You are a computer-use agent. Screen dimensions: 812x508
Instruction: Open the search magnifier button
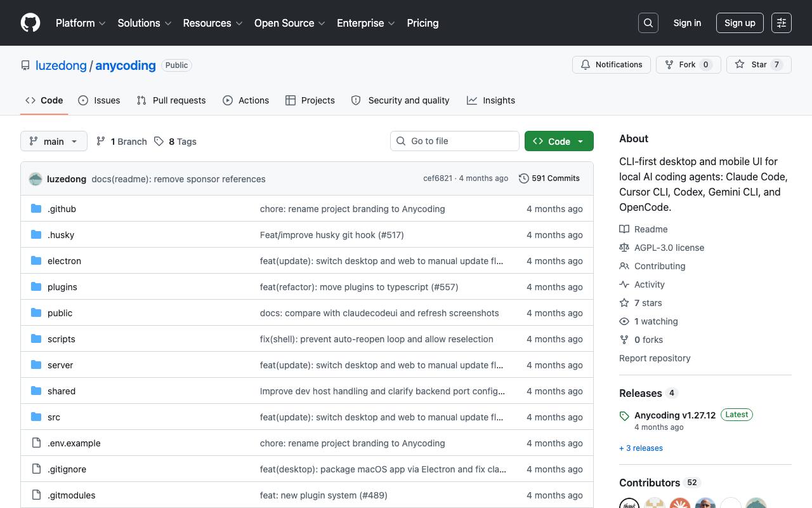[648, 23]
